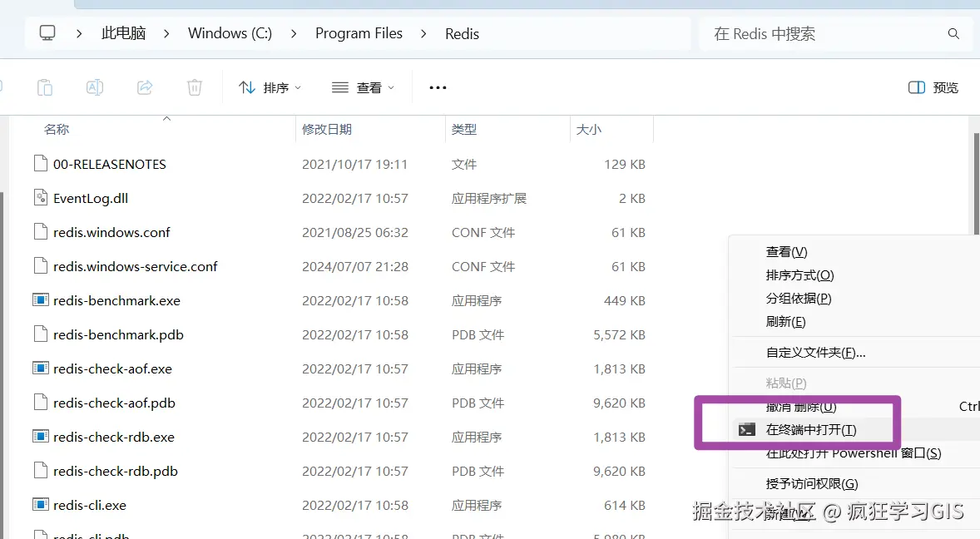Sort by 类型 column header
This screenshot has height=539, width=980.
pos(463,129)
